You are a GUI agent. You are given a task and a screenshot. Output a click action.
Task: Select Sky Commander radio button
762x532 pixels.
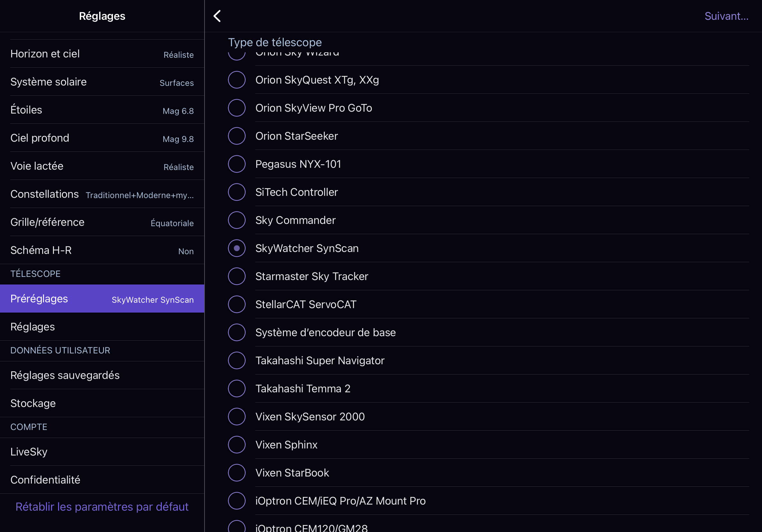pyautogui.click(x=237, y=220)
